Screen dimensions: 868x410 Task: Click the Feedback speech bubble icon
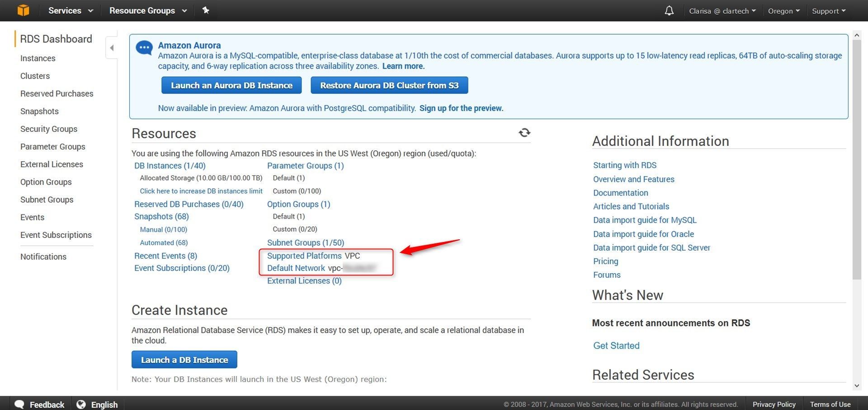19,404
